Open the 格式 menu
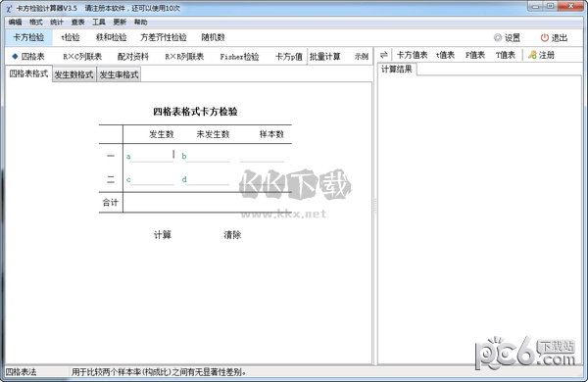The image size is (588, 382). pos(36,23)
